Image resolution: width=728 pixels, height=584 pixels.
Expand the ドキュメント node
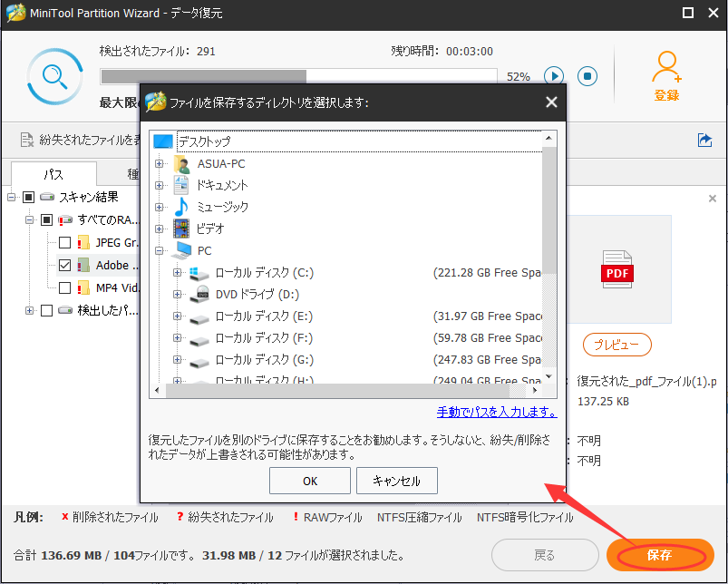click(160, 185)
